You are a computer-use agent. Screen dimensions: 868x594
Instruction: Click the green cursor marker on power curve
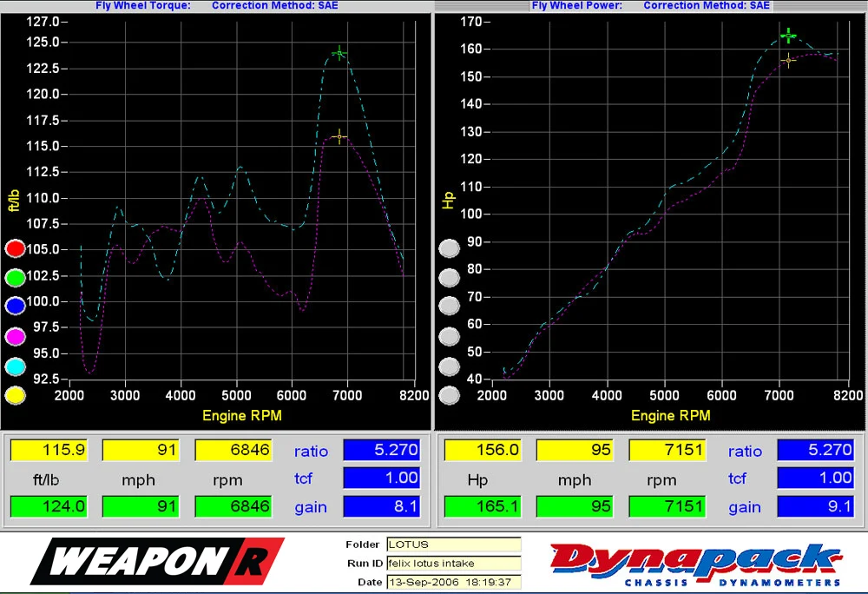coord(788,36)
